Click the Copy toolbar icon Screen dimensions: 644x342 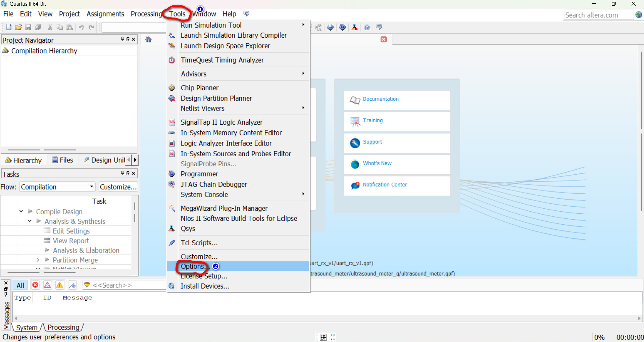click(60, 27)
